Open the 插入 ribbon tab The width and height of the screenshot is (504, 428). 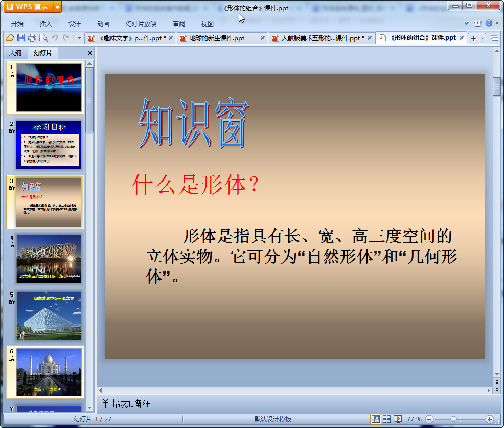45,24
